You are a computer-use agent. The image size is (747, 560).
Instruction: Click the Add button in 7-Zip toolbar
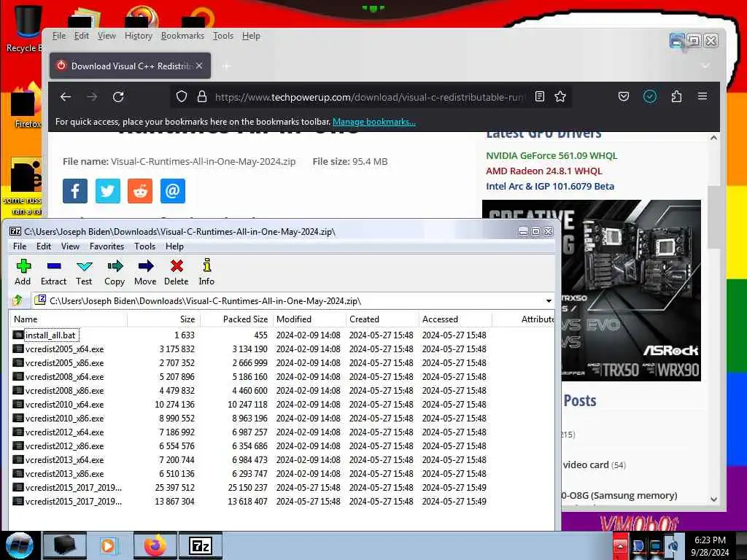pos(23,273)
